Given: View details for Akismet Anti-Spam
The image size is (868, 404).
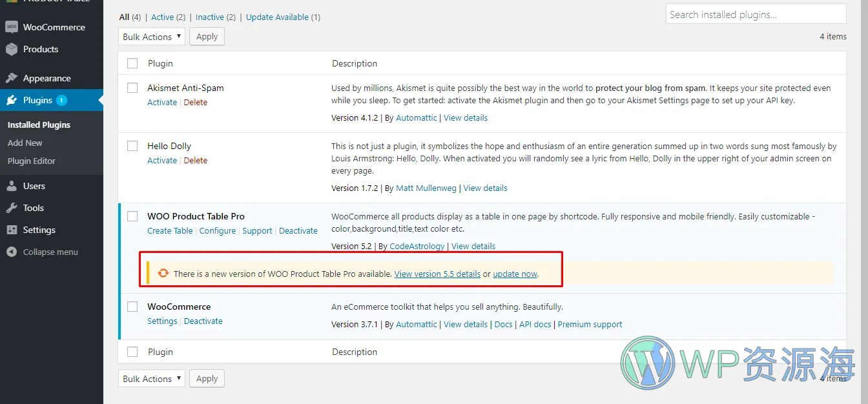Looking at the screenshot, I should tap(466, 117).
